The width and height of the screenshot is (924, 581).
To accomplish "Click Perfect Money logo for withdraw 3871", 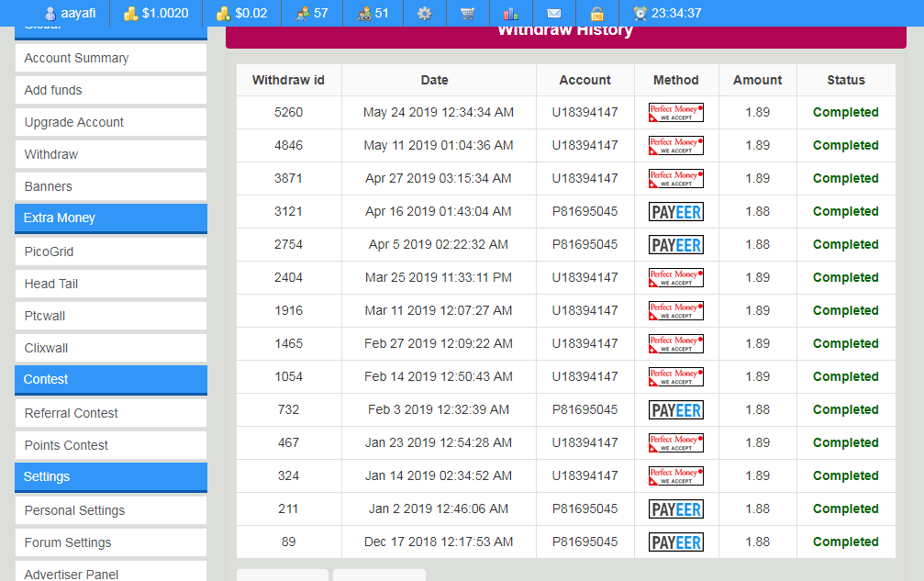I will click(x=676, y=179).
